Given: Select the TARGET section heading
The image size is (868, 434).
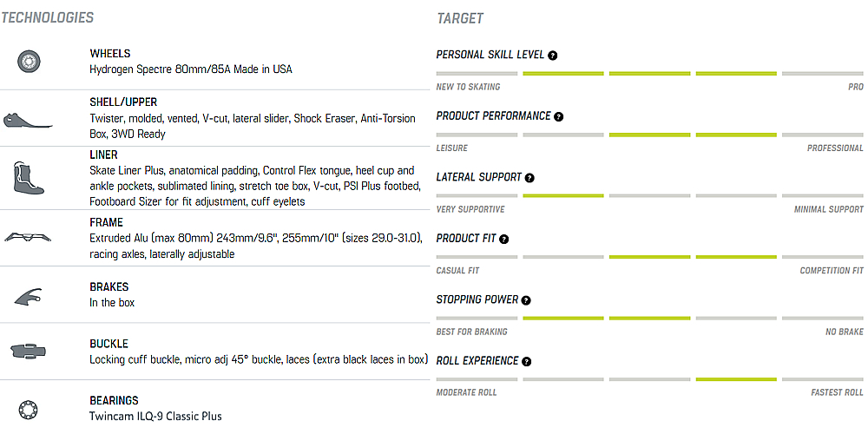Looking at the screenshot, I should coord(460,18).
